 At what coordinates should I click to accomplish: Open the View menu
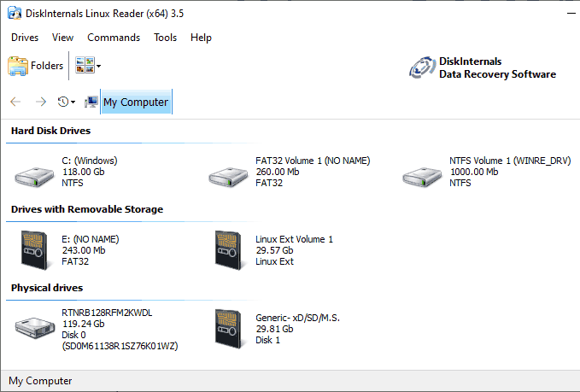tap(63, 38)
